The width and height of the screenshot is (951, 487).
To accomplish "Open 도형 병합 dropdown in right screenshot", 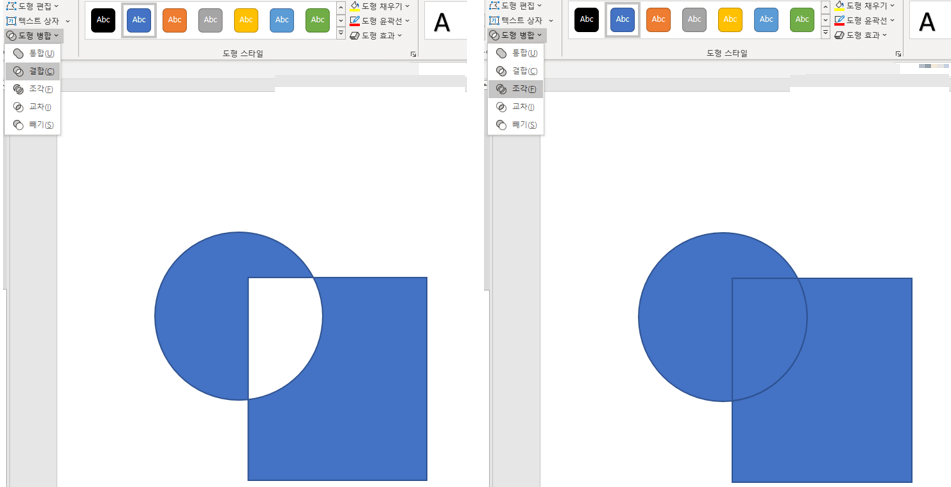I will (x=516, y=36).
